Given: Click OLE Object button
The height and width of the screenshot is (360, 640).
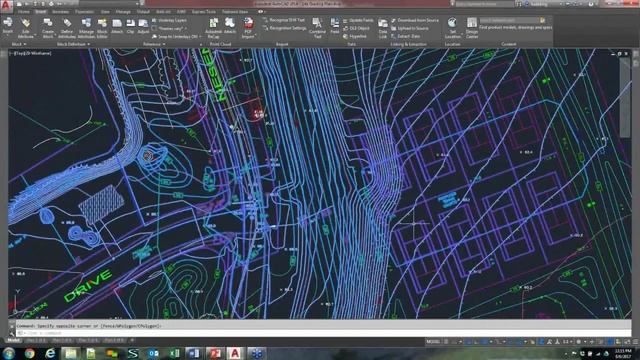Looking at the screenshot, I should coord(356,28).
